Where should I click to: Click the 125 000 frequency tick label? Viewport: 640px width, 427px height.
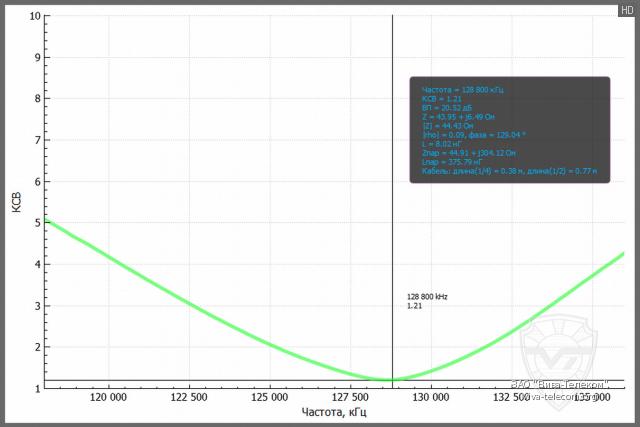(269, 397)
